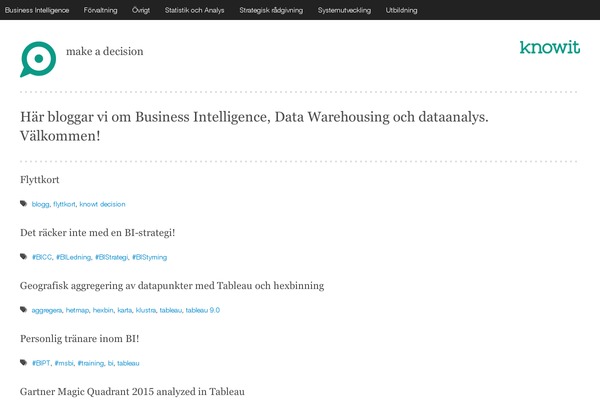The image size is (600, 400).
Task: Open Gartner Magic Quadrant 2015 post
Action: [132, 392]
